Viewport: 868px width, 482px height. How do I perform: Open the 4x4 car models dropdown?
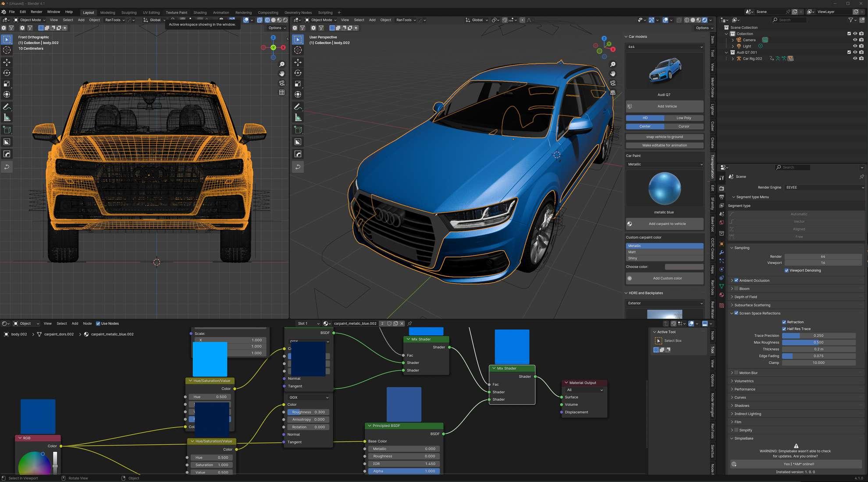[x=665, y=47]
